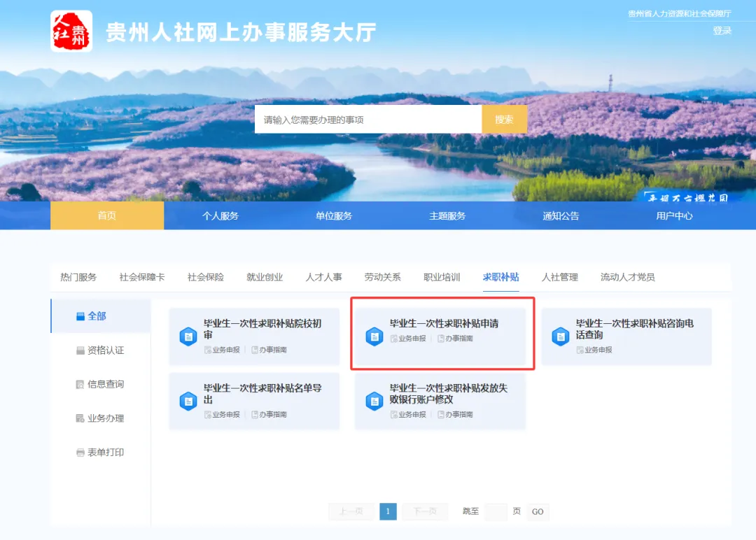
Task: Switch to the 社会保障卡 tab
Action: click(141, 277)
